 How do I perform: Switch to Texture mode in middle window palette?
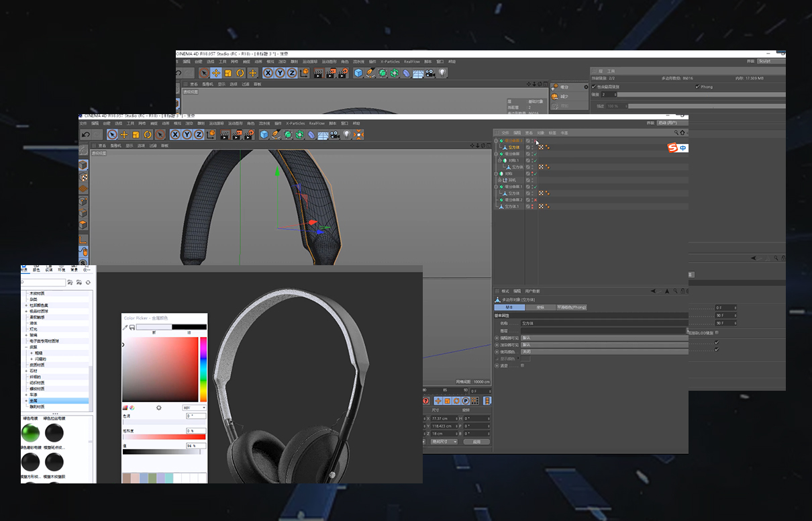click(x=83, y=177)
